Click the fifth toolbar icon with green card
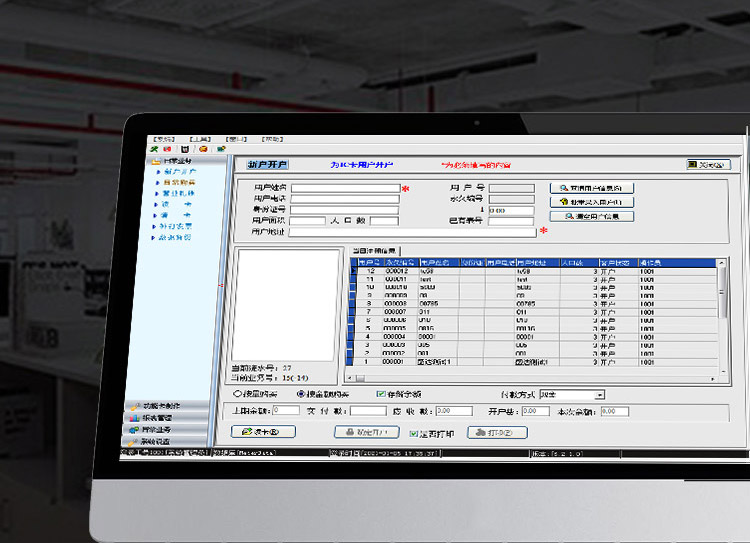The height and width of the screenshot is (543, 750). point(220,149)
